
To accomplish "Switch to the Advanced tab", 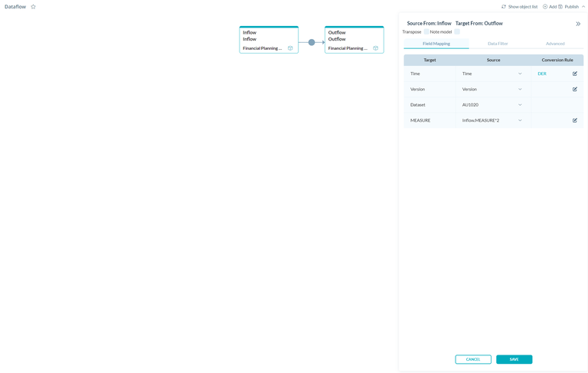I will click(x=555, y=44).
